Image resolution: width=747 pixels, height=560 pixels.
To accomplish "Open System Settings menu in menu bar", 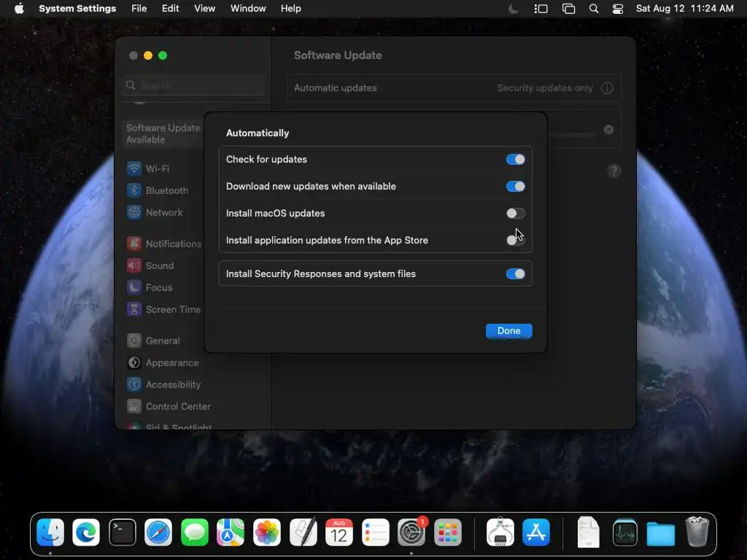I will (x=77, y=9).
